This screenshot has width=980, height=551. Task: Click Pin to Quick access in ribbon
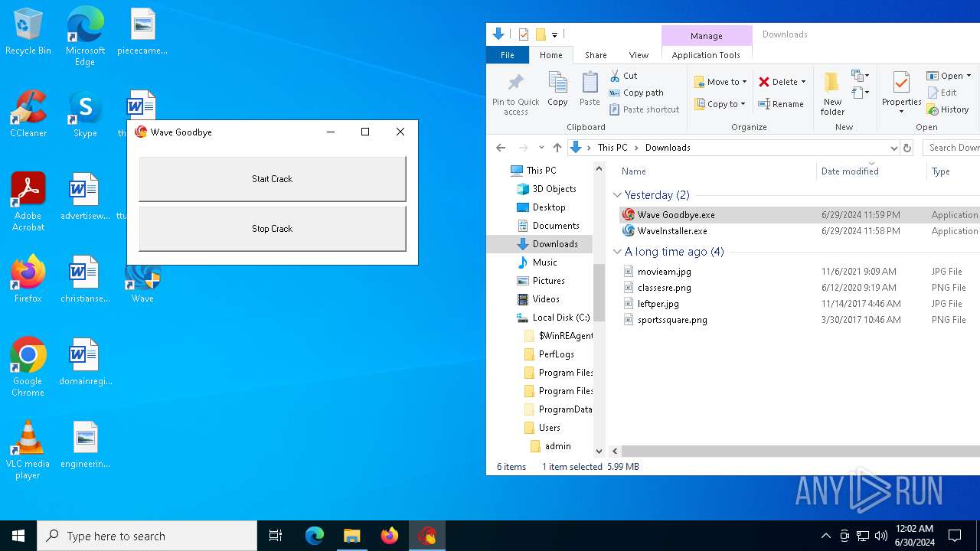click(516, 94)
